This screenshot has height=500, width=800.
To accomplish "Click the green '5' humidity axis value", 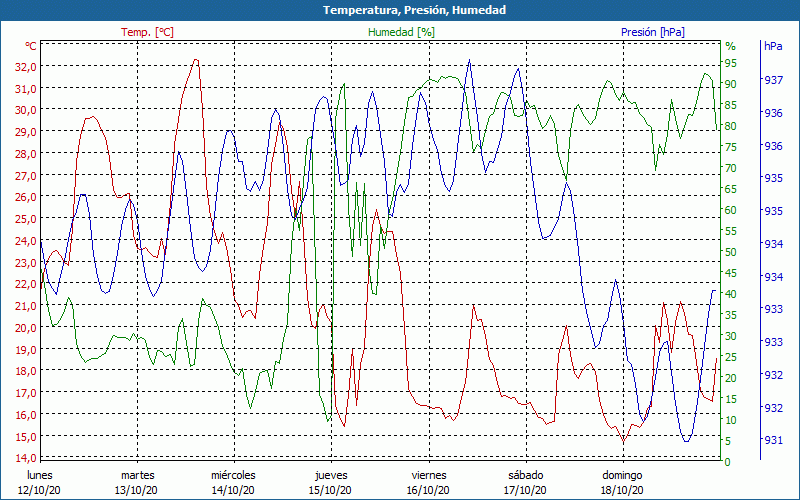I will (728, 441).
